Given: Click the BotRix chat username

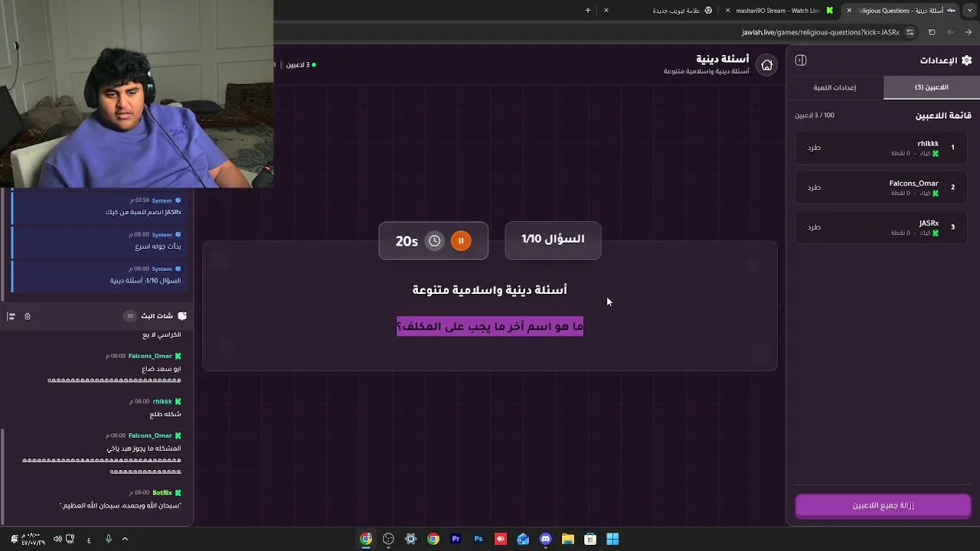Looking at the screenshot, I should pos(162,493).
